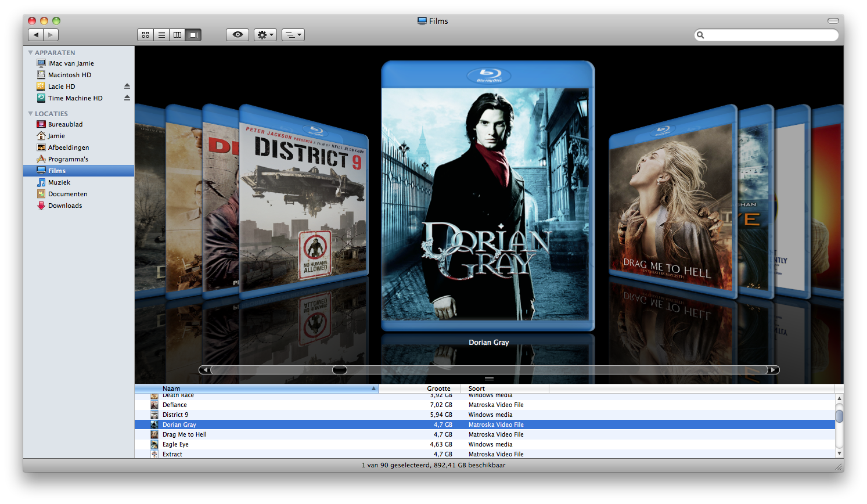Image resolution: width=867 pixels, height=504 pixels.
Task: Click the 4,63 GB size cell
Action: [441, 444]
